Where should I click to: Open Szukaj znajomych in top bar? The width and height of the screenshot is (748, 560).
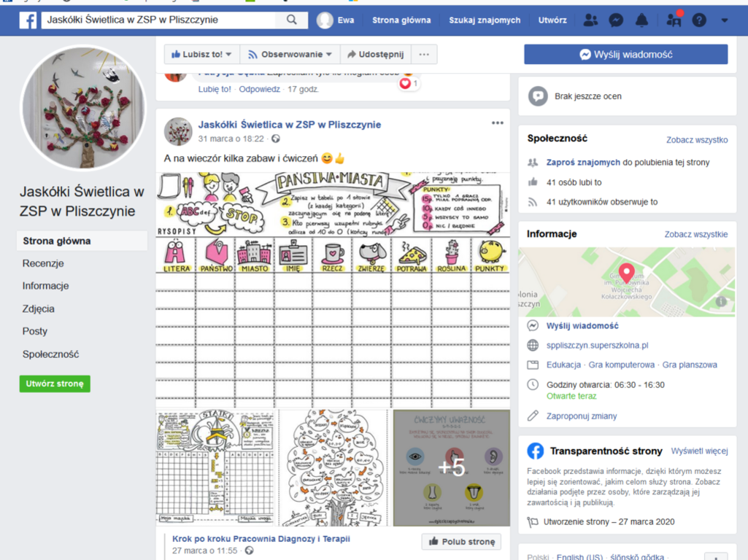click(485, 20)
